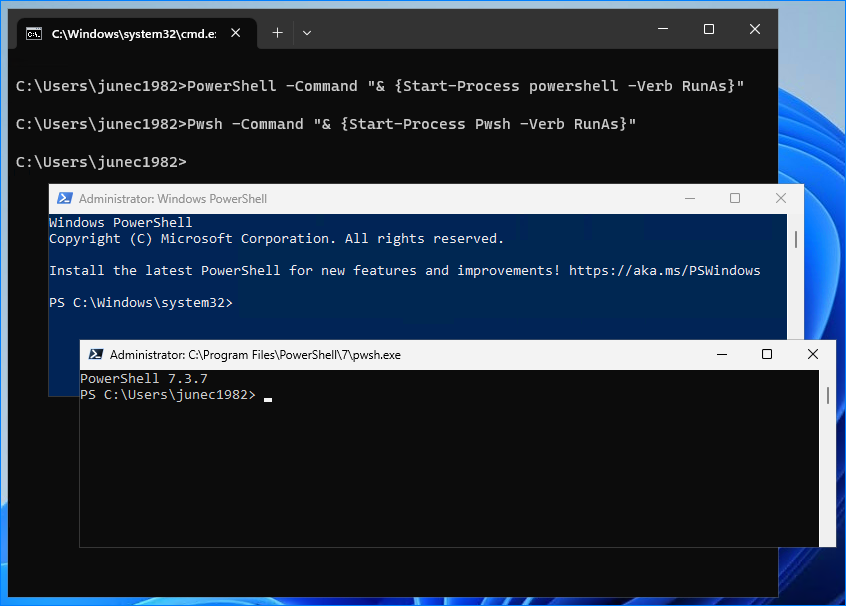Expand the new tab profile dropdown arrow

pos(306,33)
